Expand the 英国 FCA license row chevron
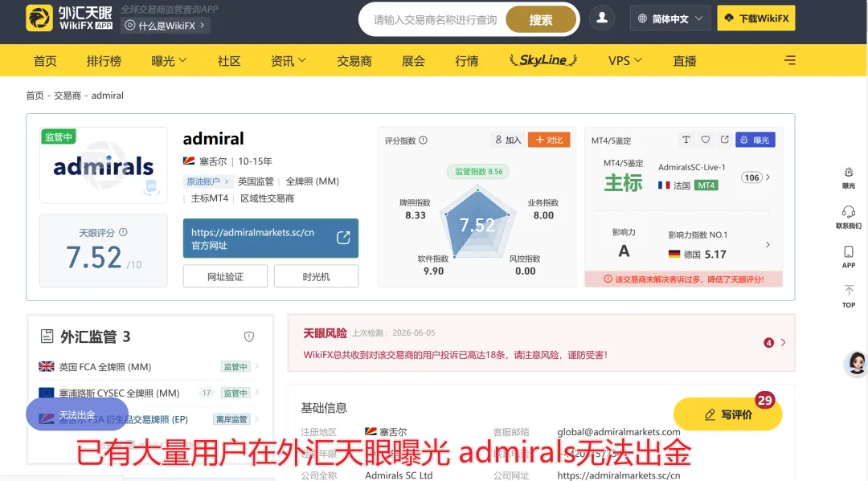This screenshot has width=868, height=481. pyautogui.click(x=257, y=366)
